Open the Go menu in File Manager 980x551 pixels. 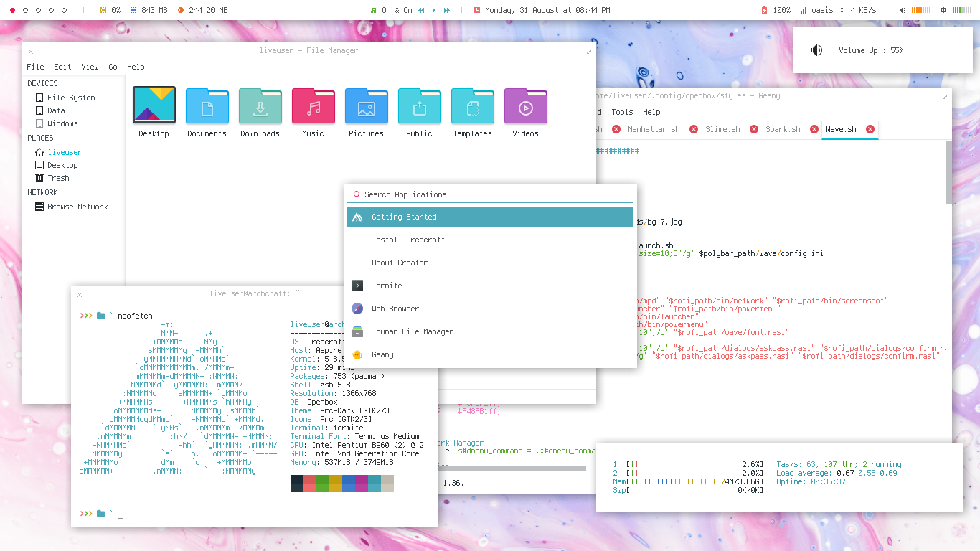pyautogui.click(x=113, y=67)
